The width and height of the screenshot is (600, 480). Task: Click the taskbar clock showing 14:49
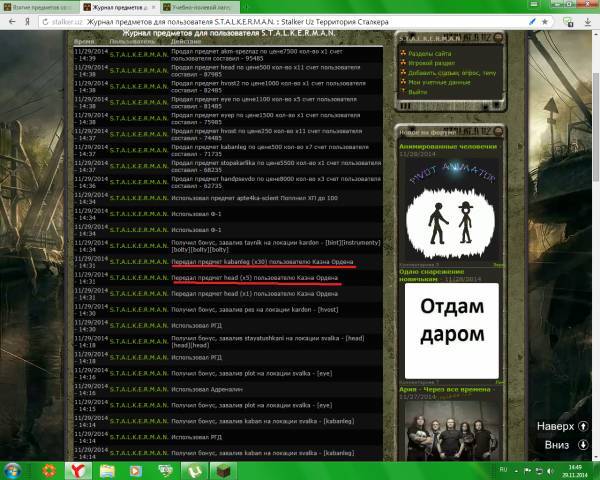[575, 471]
